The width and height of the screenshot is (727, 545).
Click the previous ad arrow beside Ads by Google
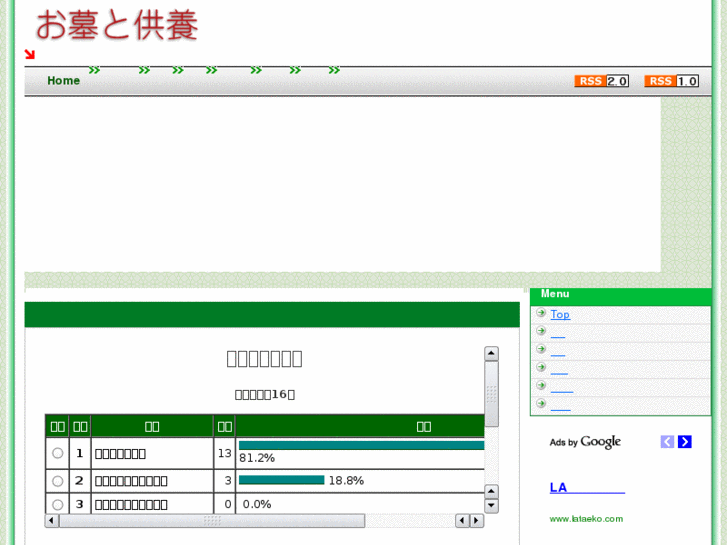667,442
